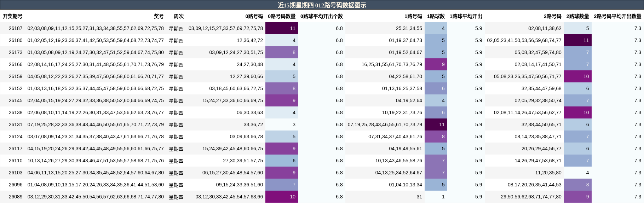
Task: Click 星期四 in row 26089
Action: coord(176,197)
